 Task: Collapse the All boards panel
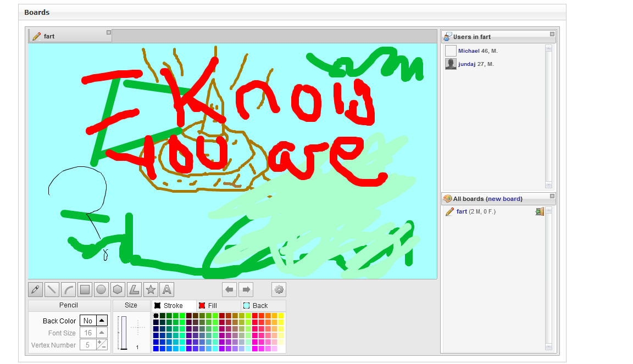(x=552, y=196)
